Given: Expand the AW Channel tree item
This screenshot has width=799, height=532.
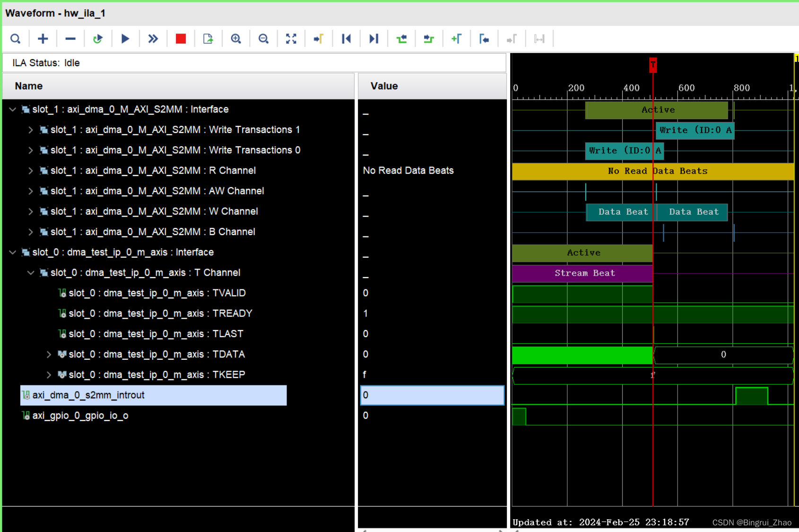Looking at the screenshot, I should (30, 191).
